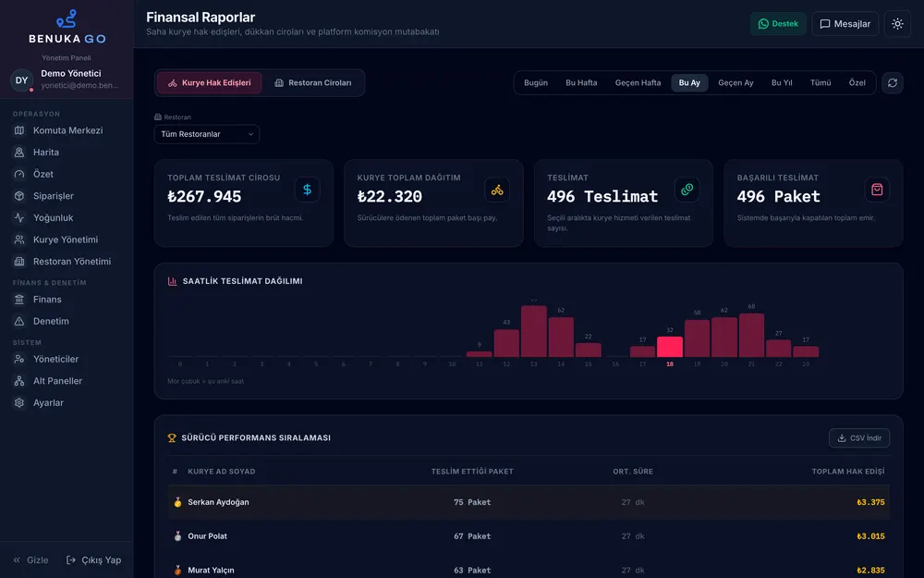Open Restoran Yönetimi building icon
The width and height of the screenshot is (924, 578).
[x=19, y=262]
